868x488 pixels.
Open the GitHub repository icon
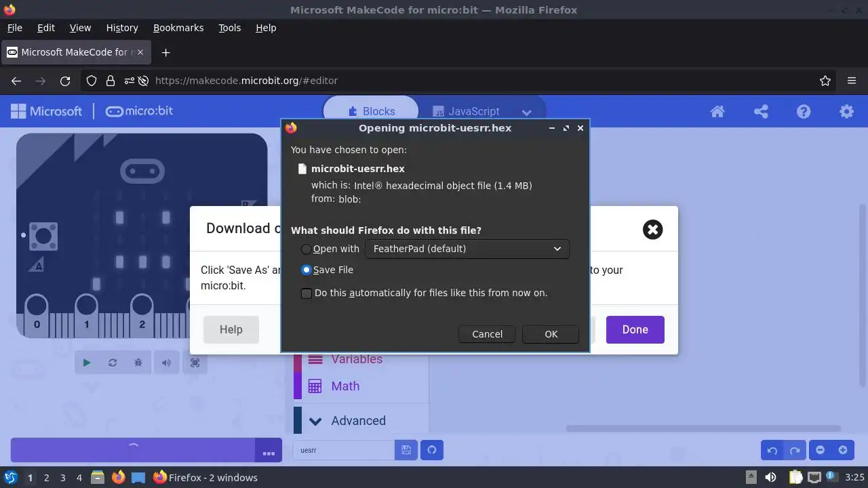(x=432, y=450)
